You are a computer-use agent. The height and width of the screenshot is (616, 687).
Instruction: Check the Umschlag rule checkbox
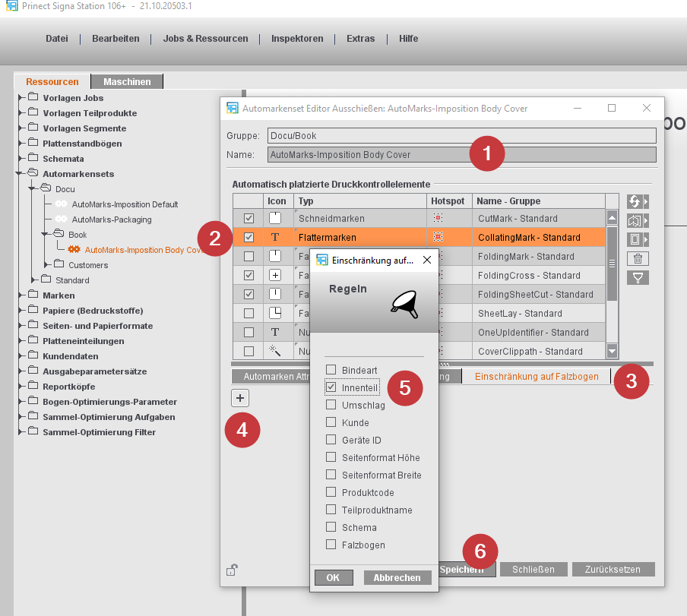(331, 405)
